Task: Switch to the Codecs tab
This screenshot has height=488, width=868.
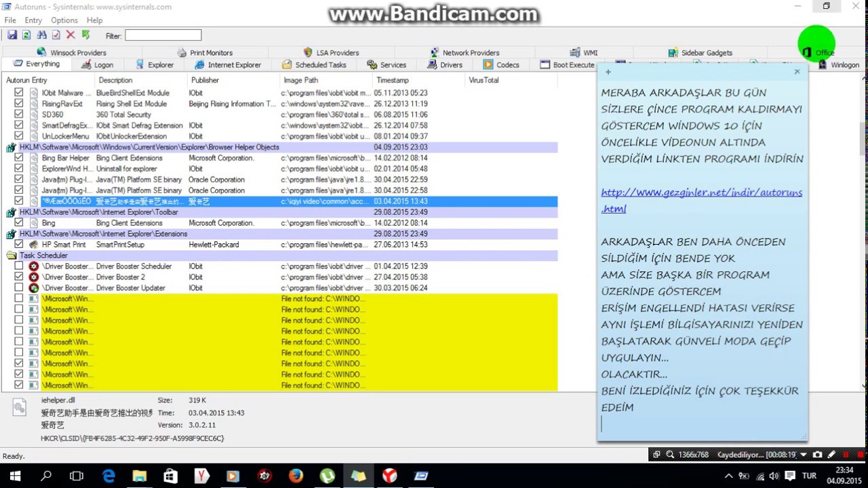Action: tap(501, 65)
